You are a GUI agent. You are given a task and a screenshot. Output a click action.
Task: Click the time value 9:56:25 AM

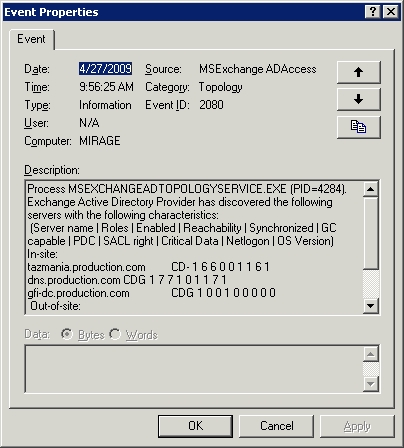point(106,87)
